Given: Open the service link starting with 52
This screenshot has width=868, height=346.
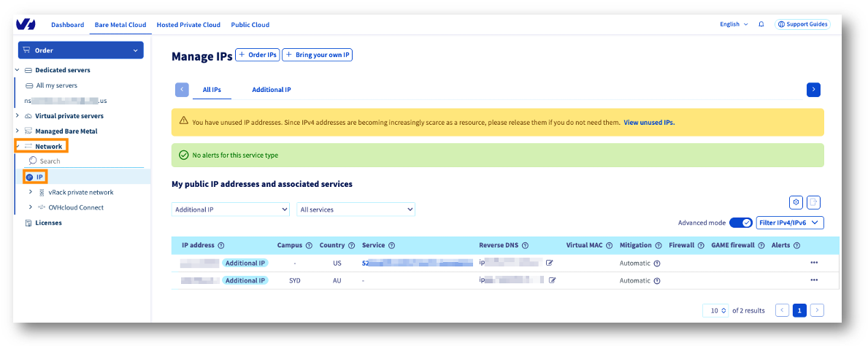Looking at the screenshot, I should [418, 264].
